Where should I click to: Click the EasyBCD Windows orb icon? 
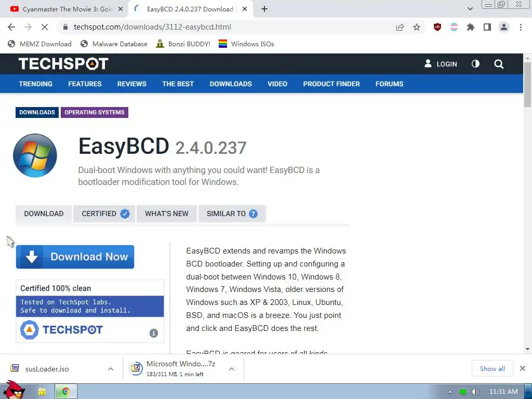coord(35,155)
